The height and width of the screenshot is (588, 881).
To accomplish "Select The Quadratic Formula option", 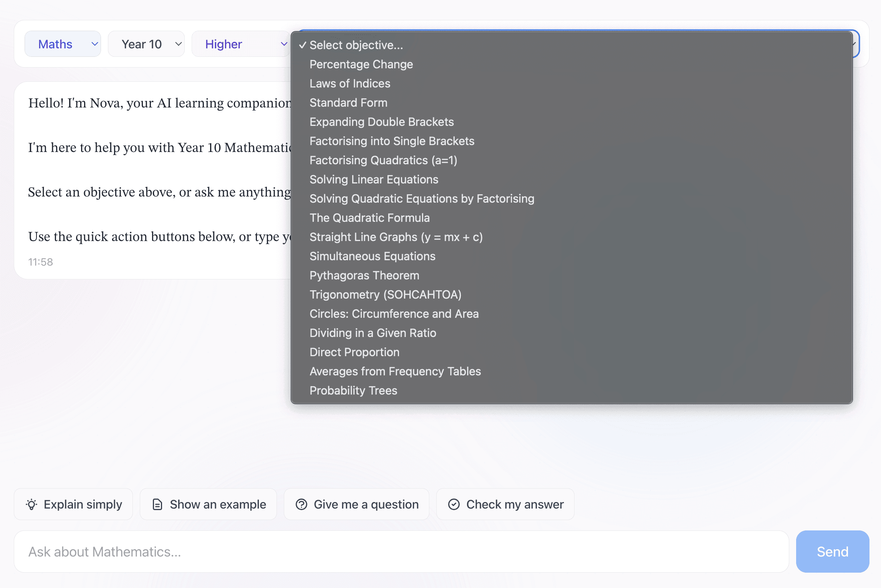I will [369, 218].
